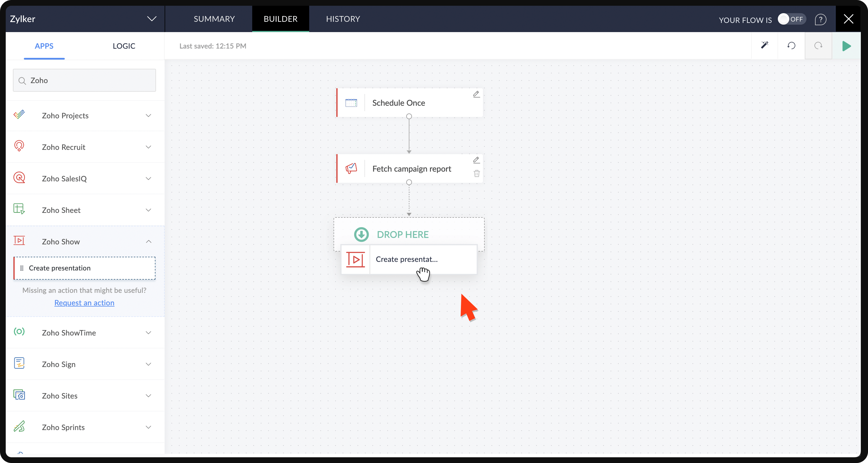Open the HISTORY tab
The width and height of the screenshot is (868, 463).
[x=343, y=19]
